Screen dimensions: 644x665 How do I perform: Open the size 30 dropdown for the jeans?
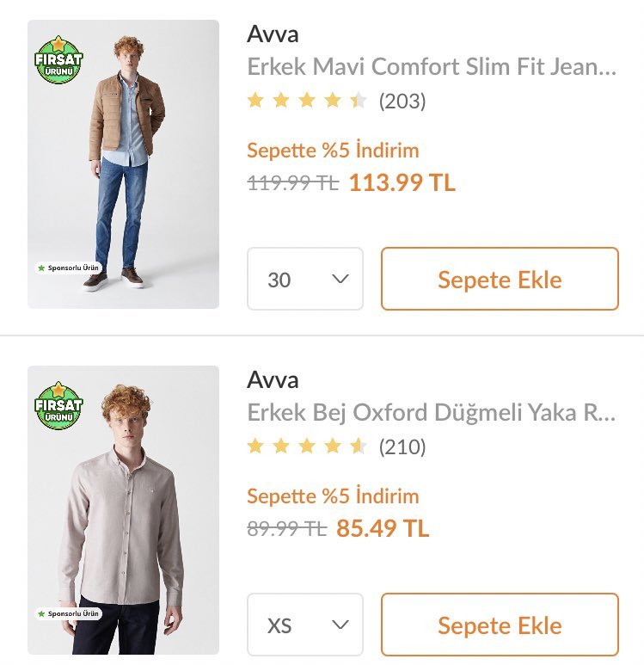[x=305, y=279]
